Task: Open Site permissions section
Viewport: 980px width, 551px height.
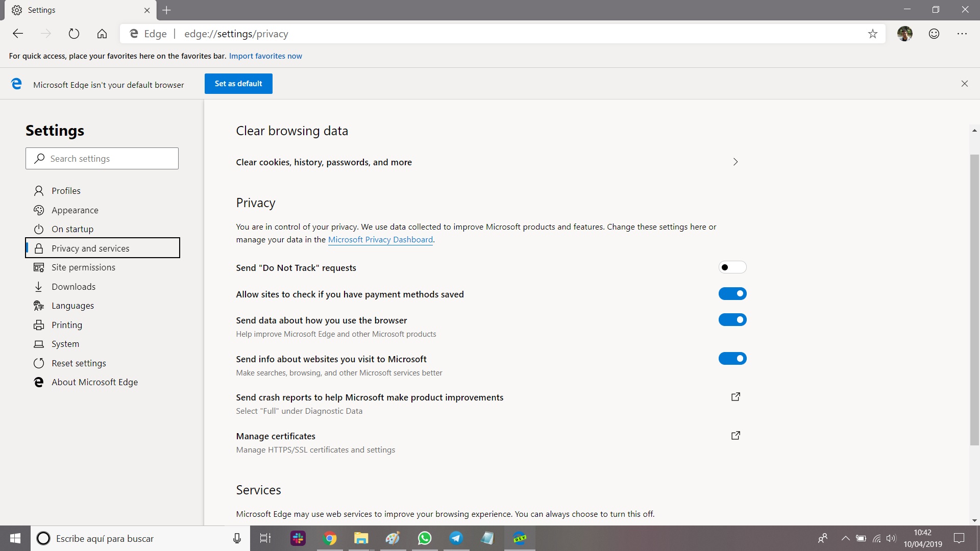Action: (102, 267)
